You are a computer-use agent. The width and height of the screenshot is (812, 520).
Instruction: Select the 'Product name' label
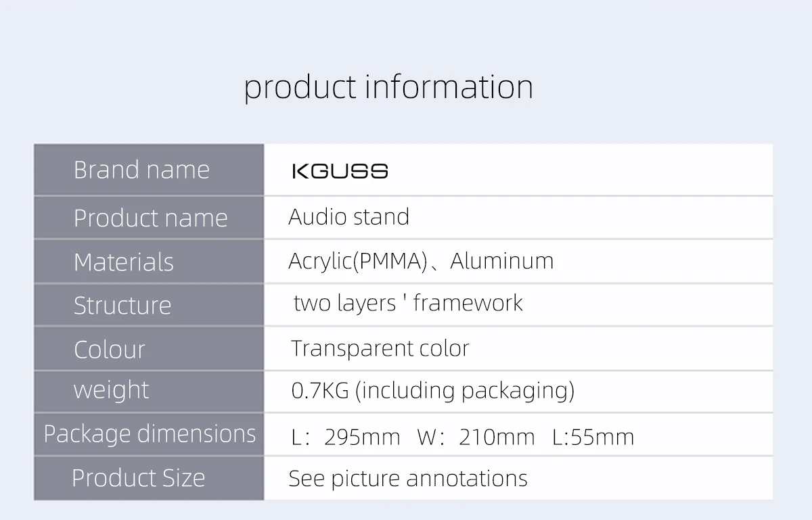pos(150,218)
